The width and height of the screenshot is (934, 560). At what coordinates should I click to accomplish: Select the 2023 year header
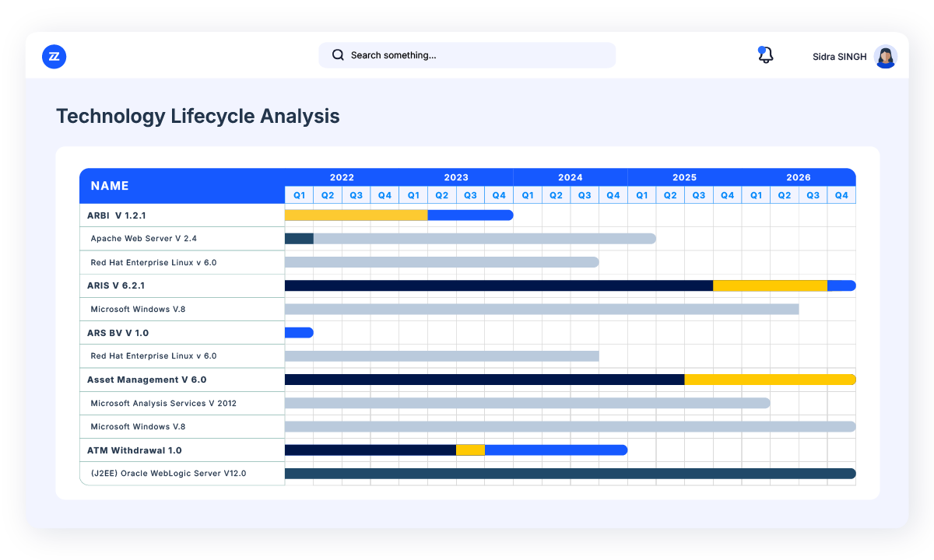coord(456,177)
